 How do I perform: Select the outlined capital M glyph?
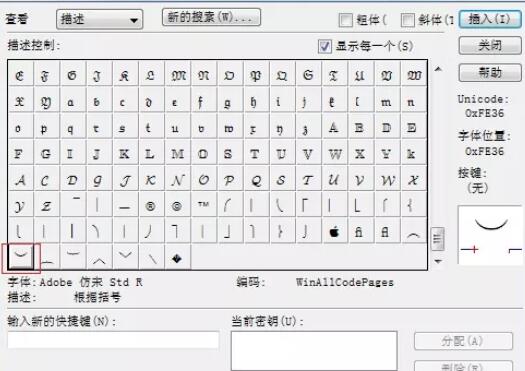click(176, 154)
